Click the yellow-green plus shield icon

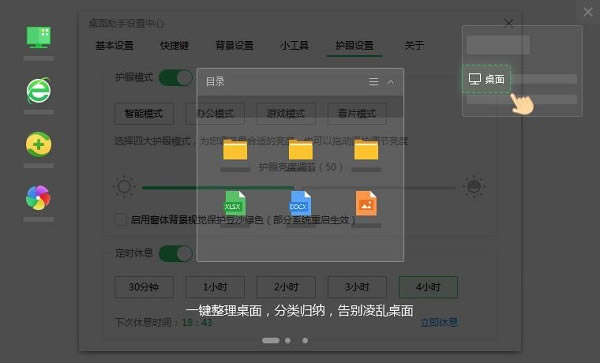pyautogui.click(x=39, y=145)
